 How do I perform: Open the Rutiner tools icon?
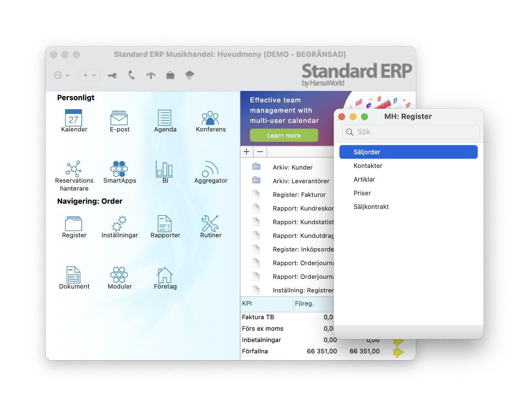pos(211,224)
